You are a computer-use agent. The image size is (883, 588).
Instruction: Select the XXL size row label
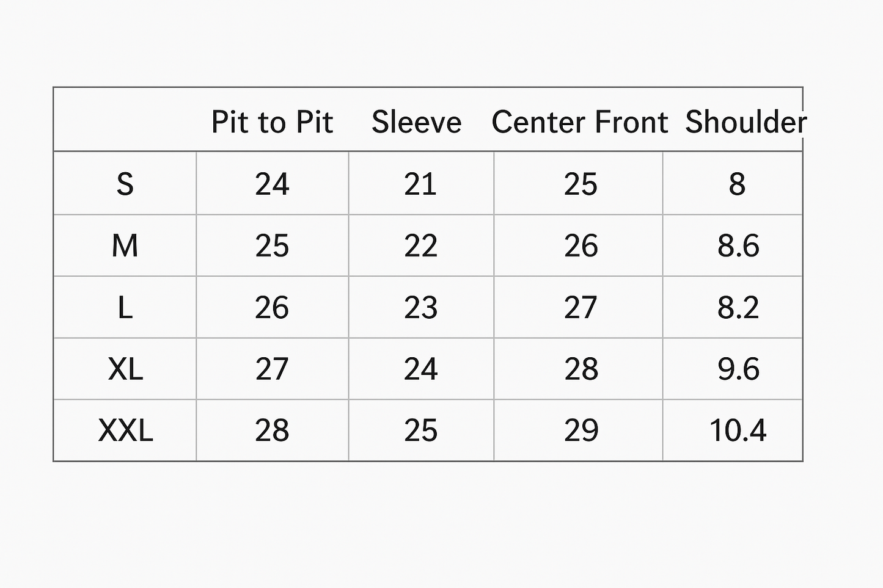(125, 430)
